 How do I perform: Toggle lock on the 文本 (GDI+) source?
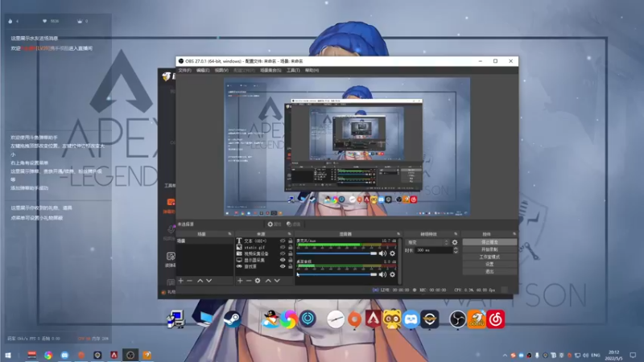[x=291, y=241]
